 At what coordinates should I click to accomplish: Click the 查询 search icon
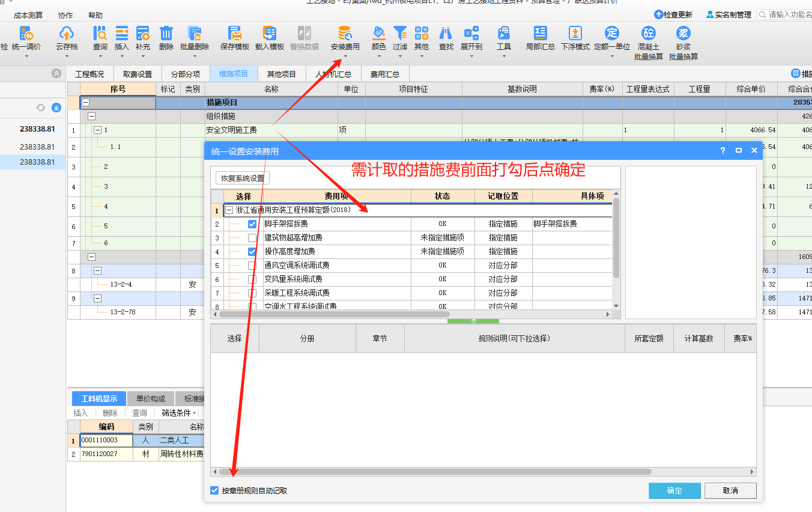click(x=100, y=34)
